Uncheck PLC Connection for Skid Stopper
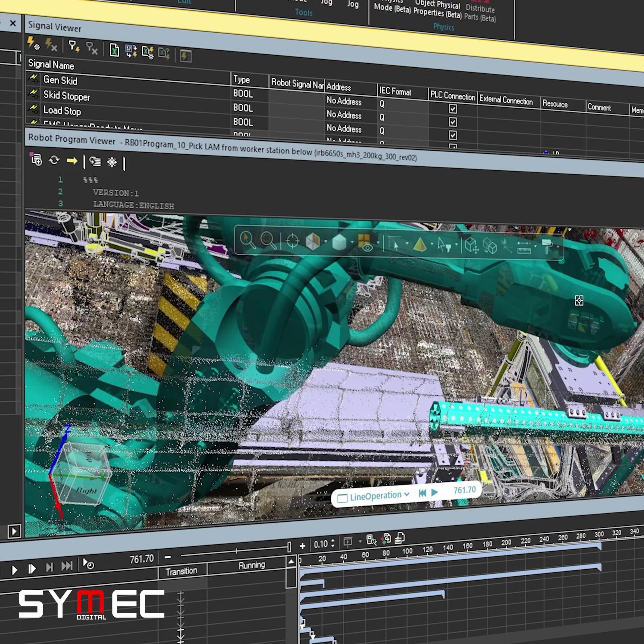The height and width of the screenshot is (644, 644). coord(453,122)
